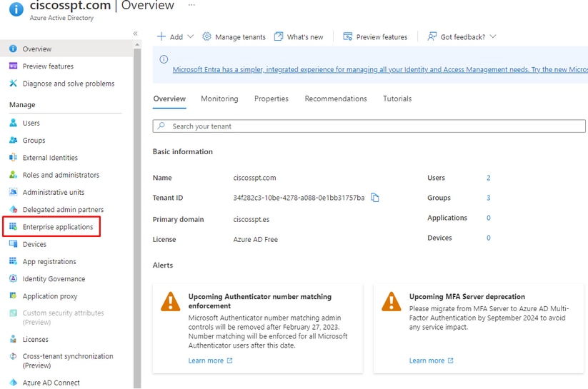Click Manage tenants label in toolbar

coord(240,36)
